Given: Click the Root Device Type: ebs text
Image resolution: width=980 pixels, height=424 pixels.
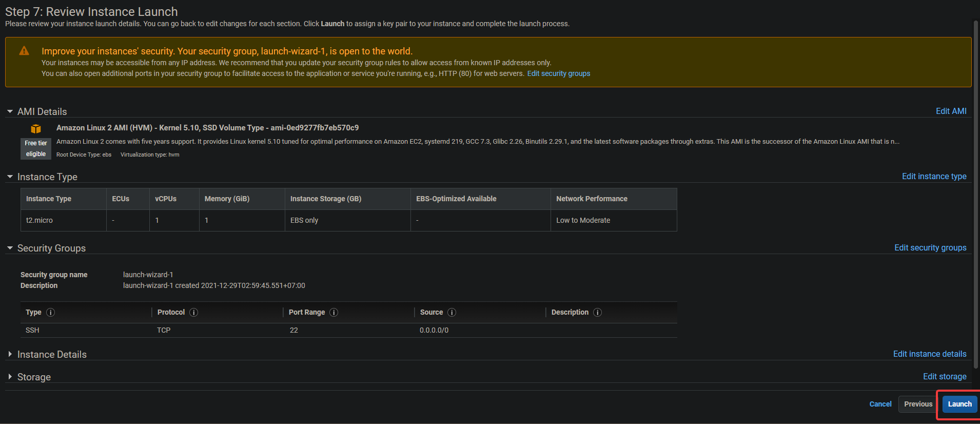Looking at the screenshot, I should (x=84, y=155).
